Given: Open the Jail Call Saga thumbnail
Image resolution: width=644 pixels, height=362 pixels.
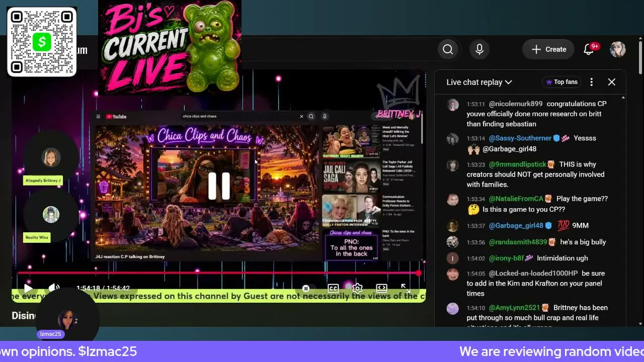Looking at the screenshot, I should (351, 176).
